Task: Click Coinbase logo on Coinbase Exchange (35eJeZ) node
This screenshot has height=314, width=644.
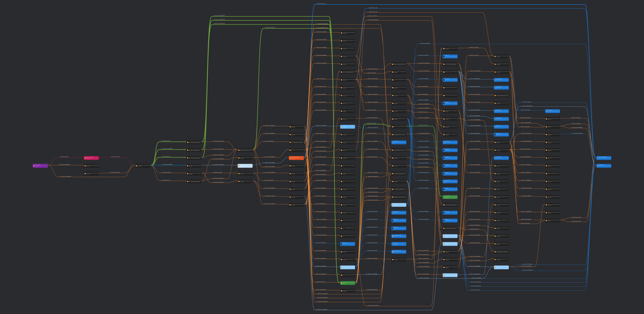Action: 392,252
